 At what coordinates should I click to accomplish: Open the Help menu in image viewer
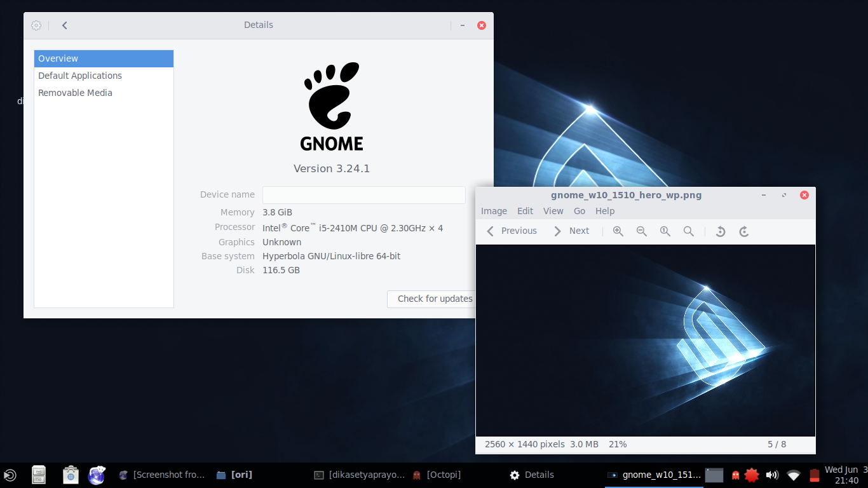[x=605, y=211]
